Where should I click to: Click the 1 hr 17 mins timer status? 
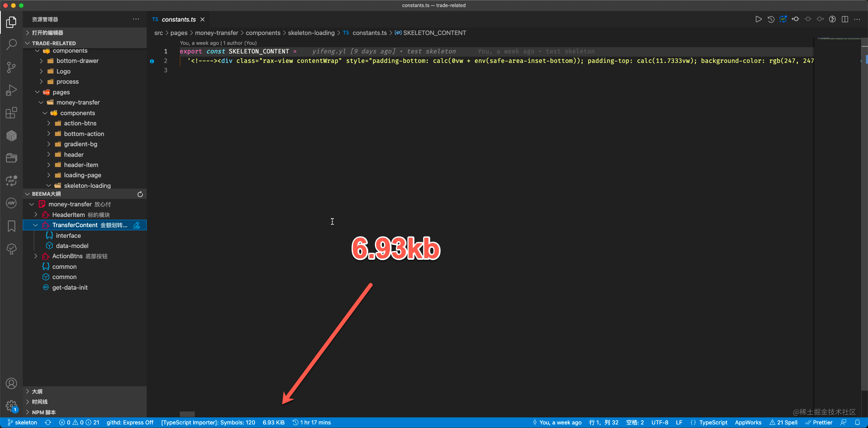pyautogui.click(x=312, y=422)
